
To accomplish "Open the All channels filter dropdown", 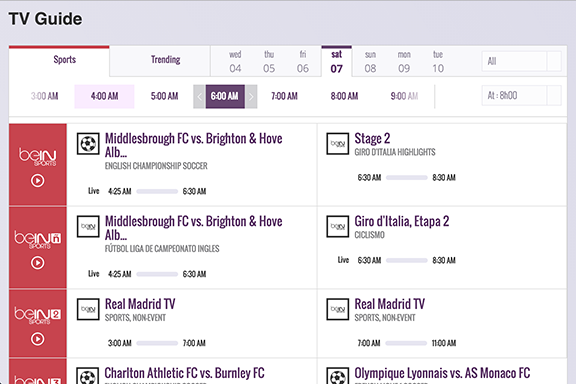I will [x=522, y=61].
